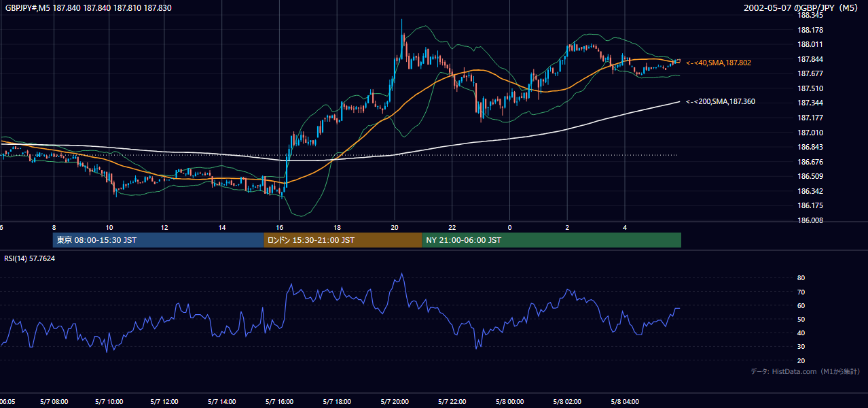Click the HistData.com data source credit
This screenshot has height=408, width=868.
[806, 372]
